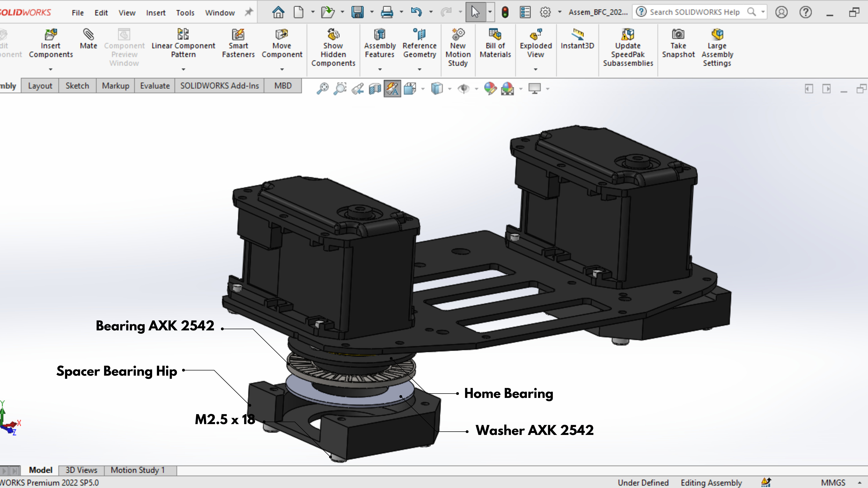This screenshot has height=488, width=868.
Task: Open Large Assembly Settings
Action: click(x=717, y=47)
